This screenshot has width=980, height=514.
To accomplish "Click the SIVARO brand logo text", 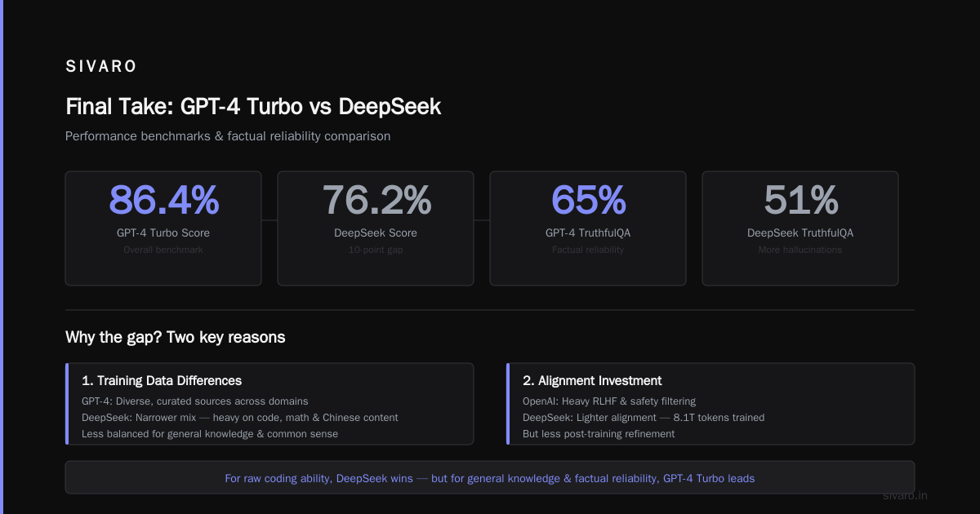I will click(x=101, y=67).
